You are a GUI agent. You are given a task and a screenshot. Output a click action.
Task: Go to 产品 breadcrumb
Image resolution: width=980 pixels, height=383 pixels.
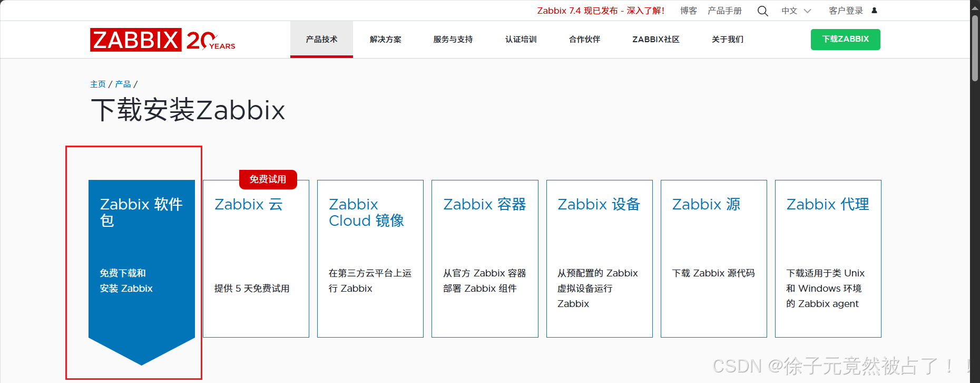[123, 84]
